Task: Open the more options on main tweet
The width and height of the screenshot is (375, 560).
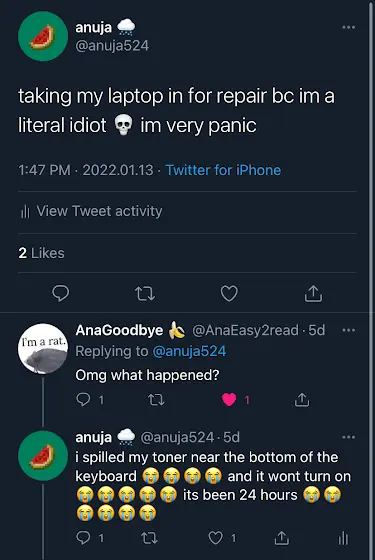Action: (349, 28)
